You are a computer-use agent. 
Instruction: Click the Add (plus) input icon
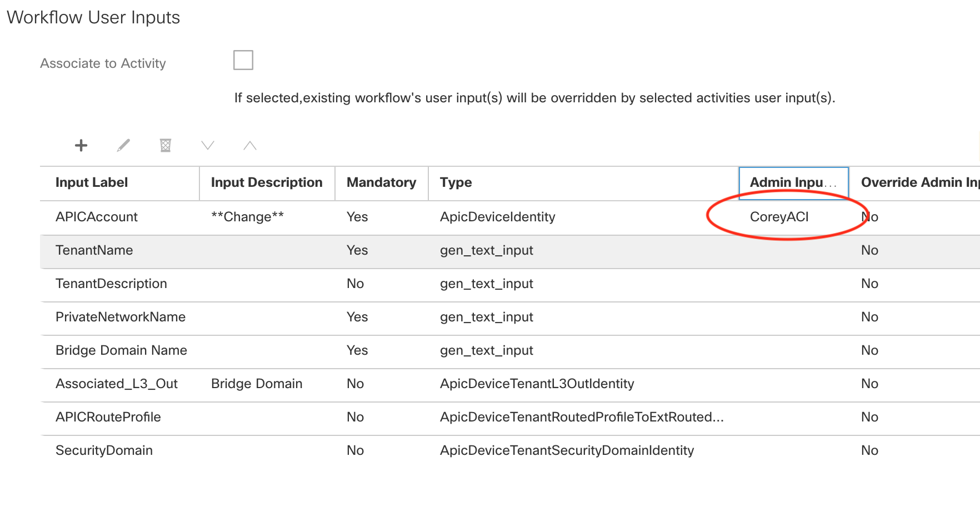coord(81,145)
